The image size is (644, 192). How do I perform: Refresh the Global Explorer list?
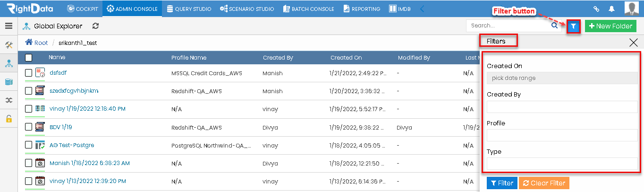click(x=96, y=26)
